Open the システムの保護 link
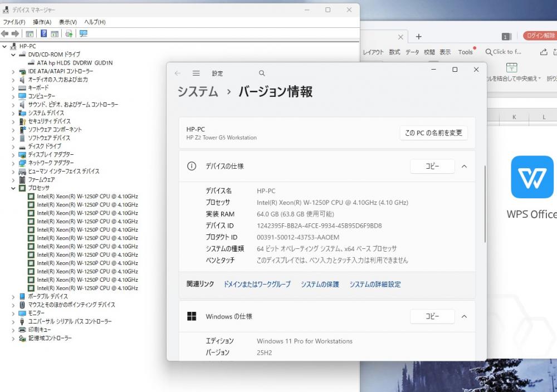Image resolution: width=557 pixels, height=392 pixels. (x=320, y=284)
